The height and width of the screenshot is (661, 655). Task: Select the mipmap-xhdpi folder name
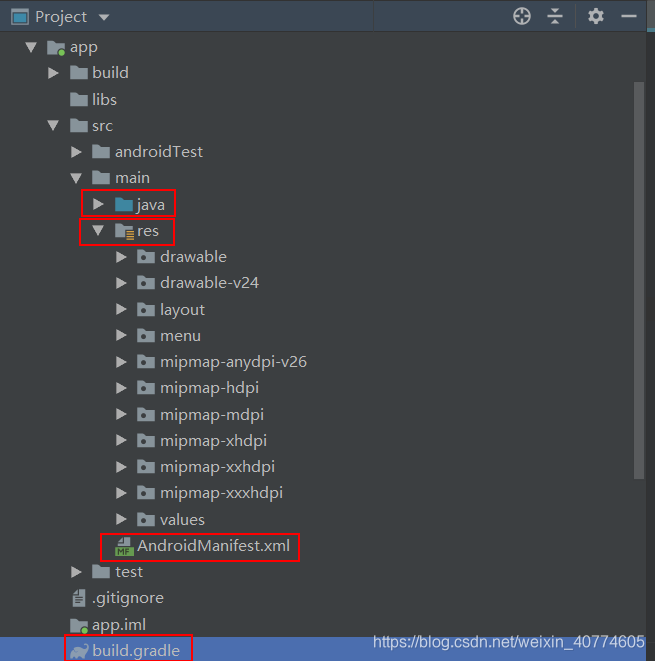point(213,441)
